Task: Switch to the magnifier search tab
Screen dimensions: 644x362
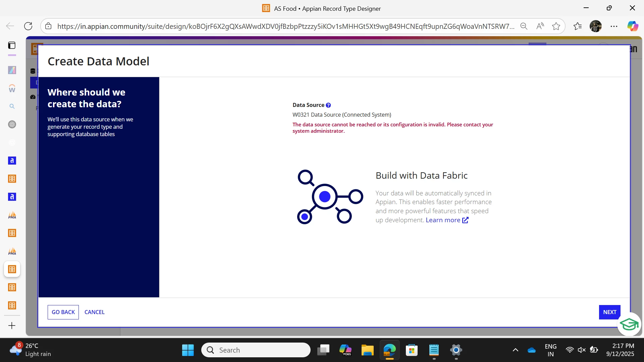Action: tap(12, 106)
